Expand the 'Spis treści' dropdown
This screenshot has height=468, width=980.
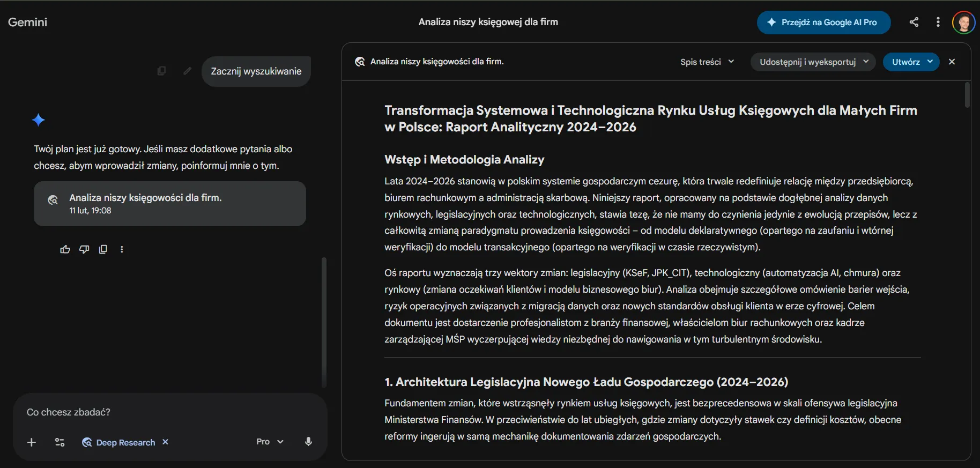(x=707, y=62)
